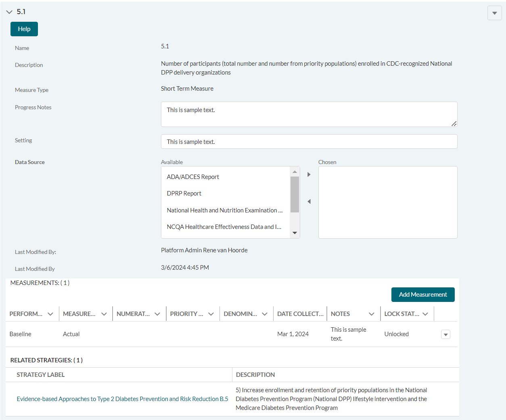Click the Help button

coord(24,29)
